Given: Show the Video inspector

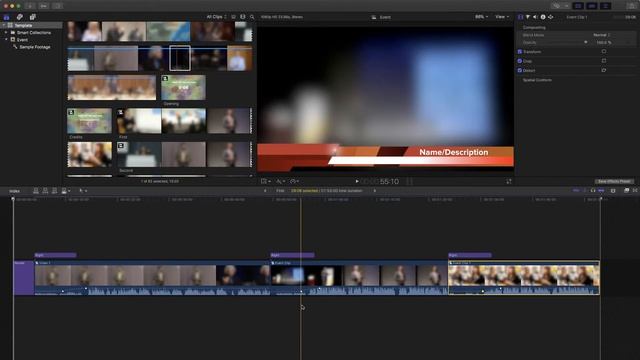Looking at the screenshot, I should click(520, 17).
